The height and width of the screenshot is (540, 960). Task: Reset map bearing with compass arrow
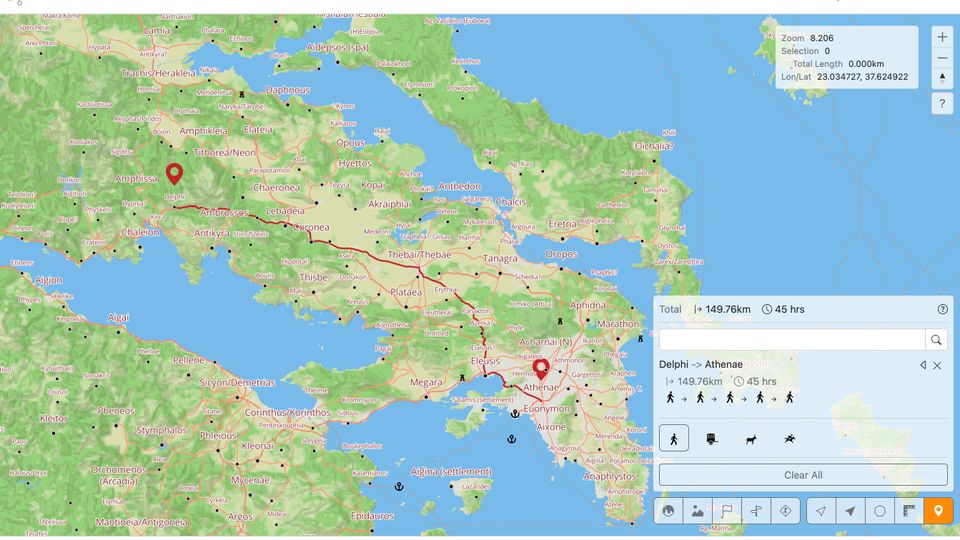tap(942, 78)
